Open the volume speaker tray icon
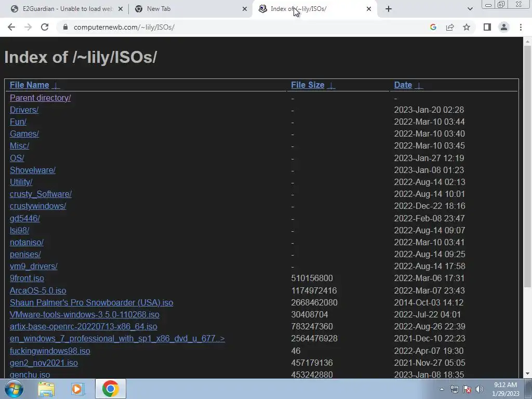The image size is (532, 399). (x=480, y=390)
